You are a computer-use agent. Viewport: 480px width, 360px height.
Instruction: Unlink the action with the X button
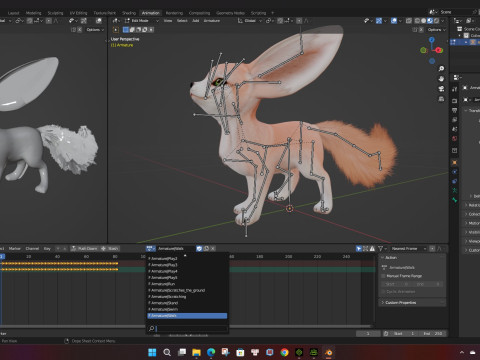coord(213,248)
